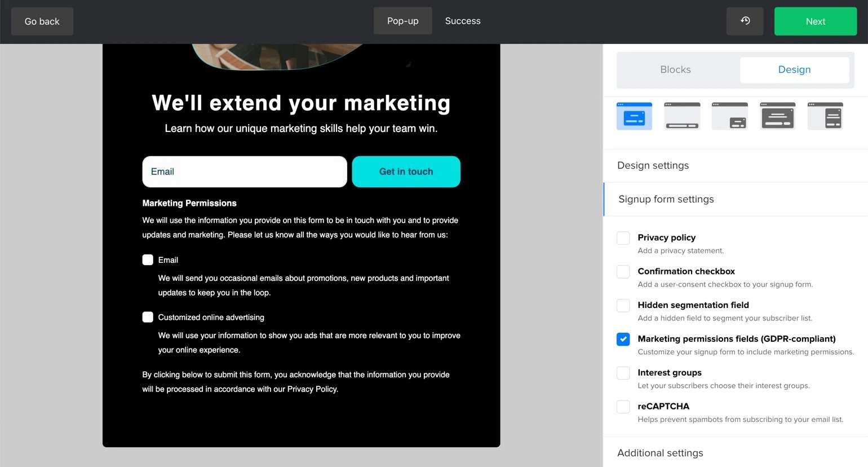This screenshot has height=467, width=868.
Task: Enable the Privacy policy checkbox
Action: pyautogui.click(x=623, y=238)
